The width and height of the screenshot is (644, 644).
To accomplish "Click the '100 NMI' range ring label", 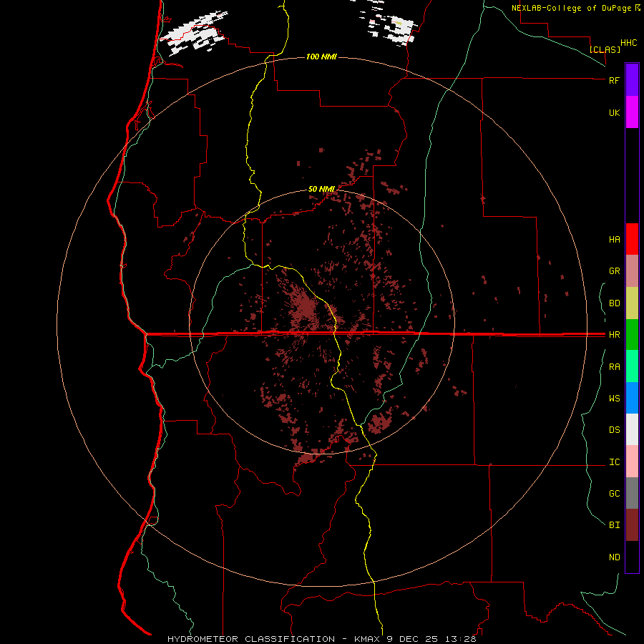I will point(321,57).
